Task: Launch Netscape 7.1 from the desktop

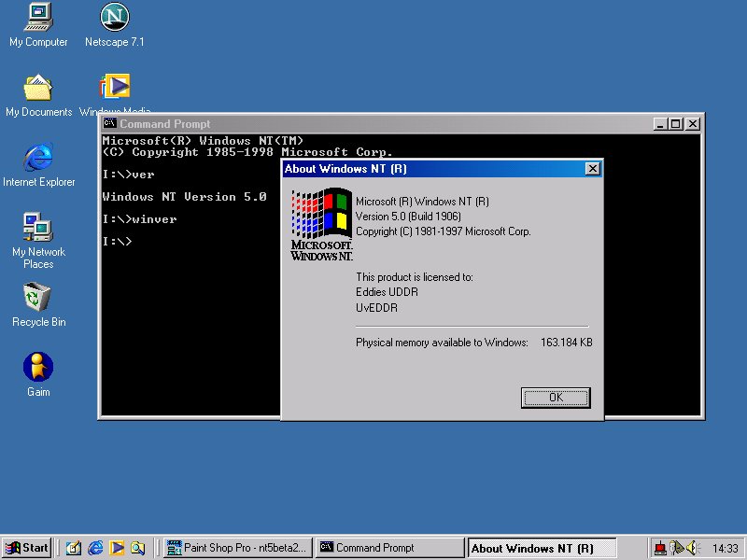Action: click(114, 18)
